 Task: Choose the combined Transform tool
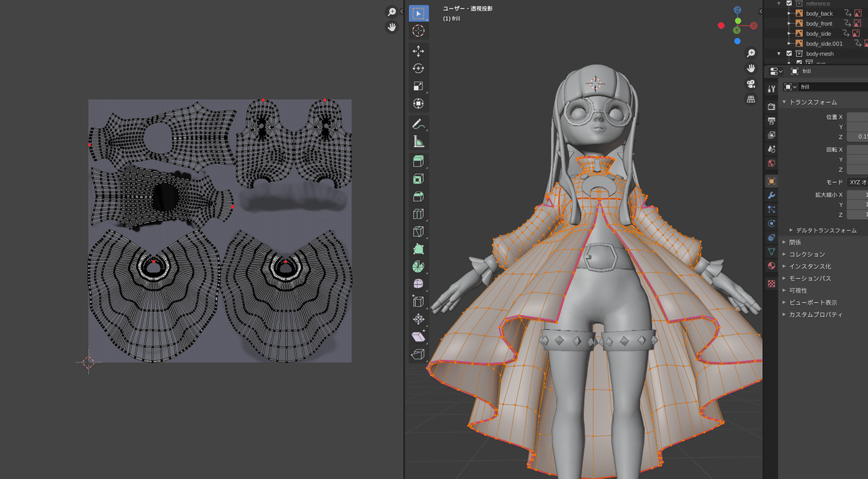tap(418, 104)
